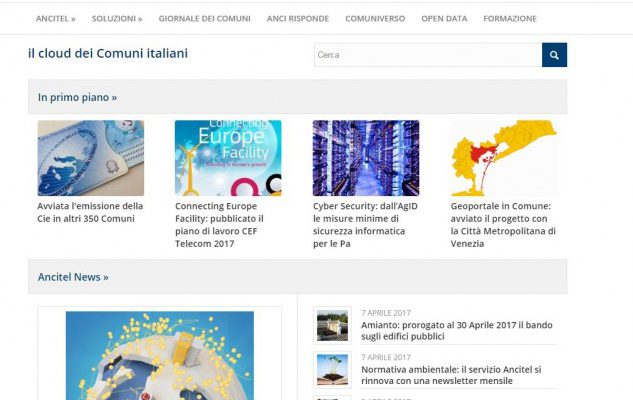Open ANCI RISPONDE page
The image size is (633, 400).
tap(298, 19)
